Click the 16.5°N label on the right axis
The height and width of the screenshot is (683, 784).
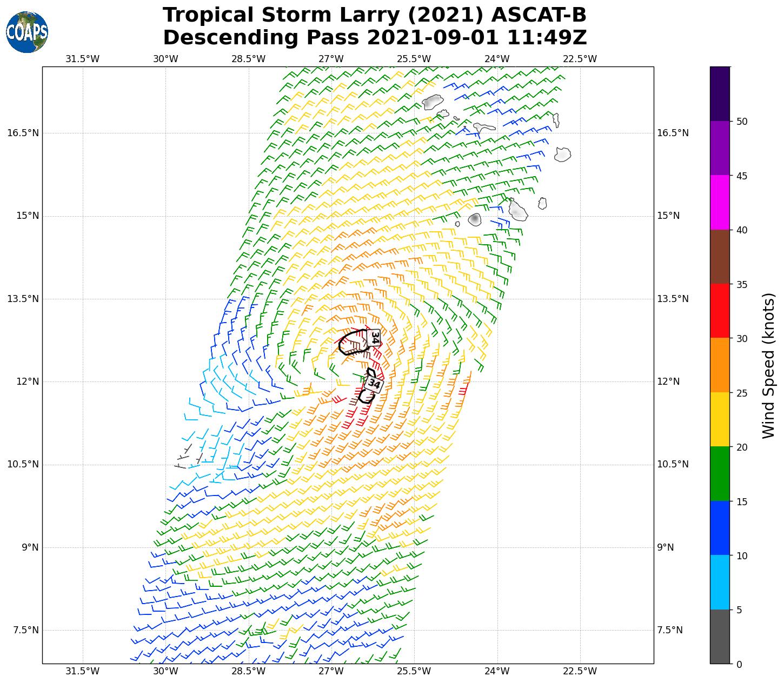tap(673, 133)
